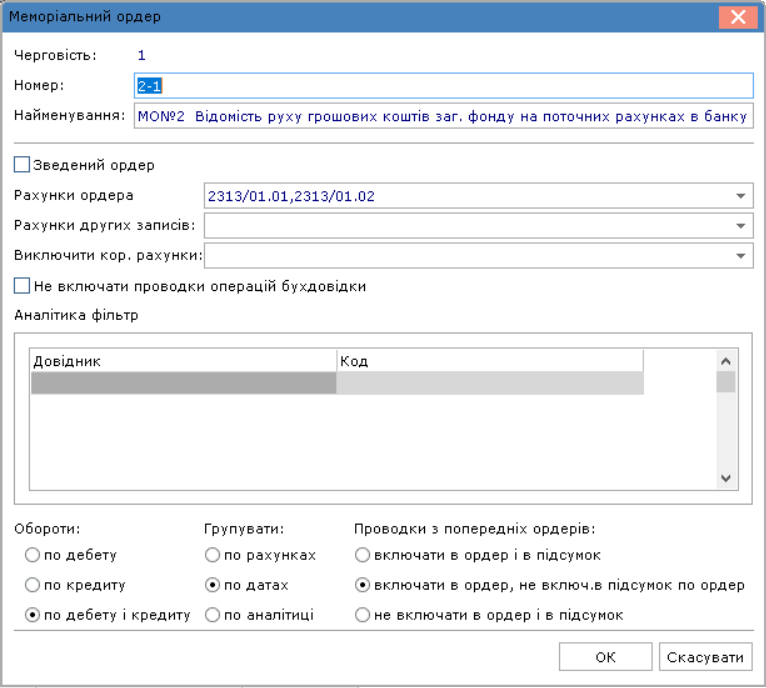This screenshot has width=766, height=688.
Task: Click the Рахунки ордера field value 2313/01.01,2313/01.02
Action: tap(291, 196)
